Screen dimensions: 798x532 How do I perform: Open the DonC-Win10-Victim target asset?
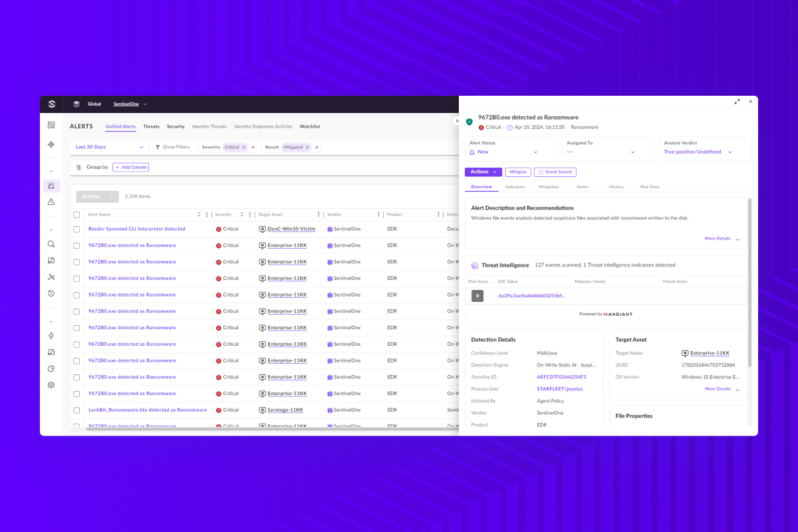click(291, 229)
